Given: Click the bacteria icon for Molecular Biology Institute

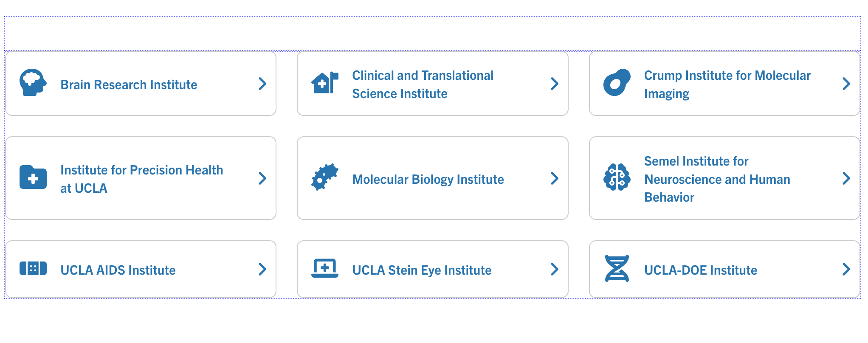Looking at the screenshot, I should (x=325, y=177).
